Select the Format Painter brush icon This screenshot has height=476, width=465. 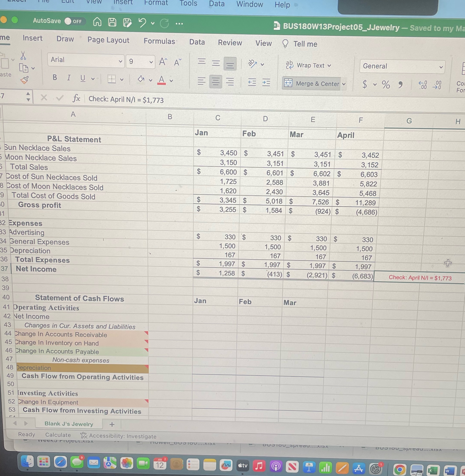coord(25,79)
